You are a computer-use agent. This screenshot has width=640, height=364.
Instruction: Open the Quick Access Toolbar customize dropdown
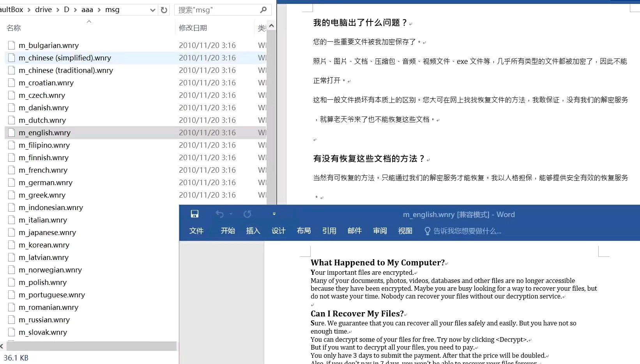(x=274, y=214)
